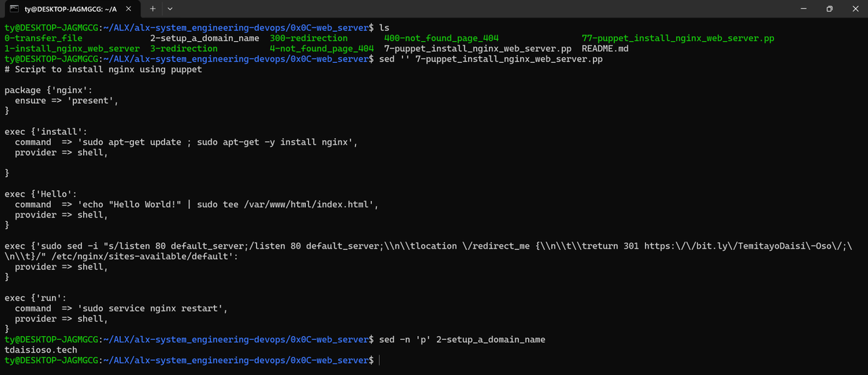Click the sed -n 'p' command text
The height and width of the screenshot is (375, 868).
pos(461,340)
